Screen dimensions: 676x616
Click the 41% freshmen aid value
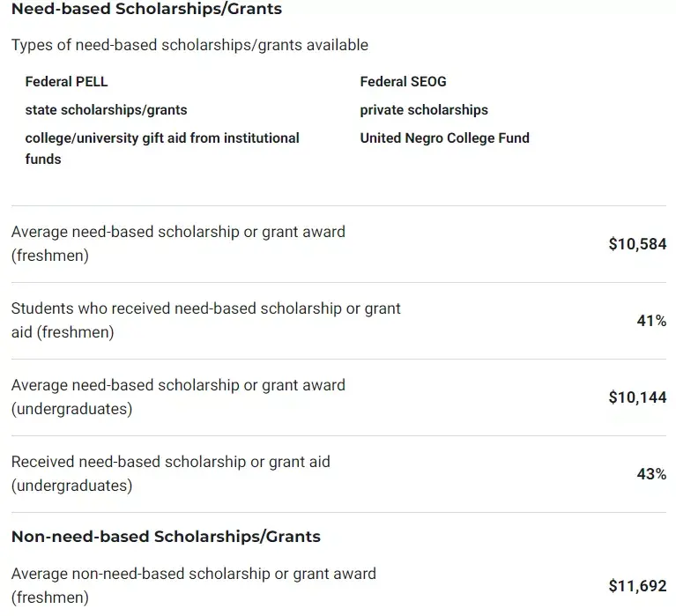point(651,321)
